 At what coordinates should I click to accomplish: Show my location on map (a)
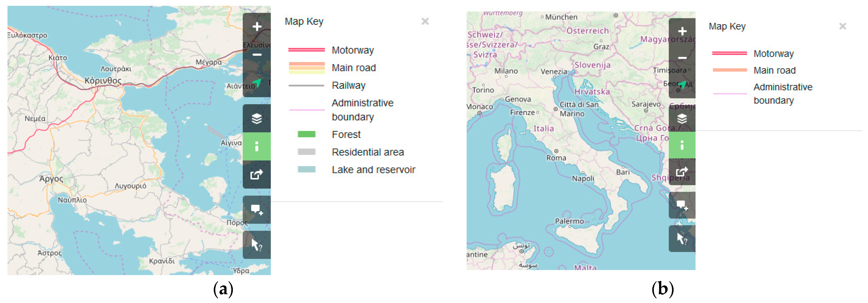[257, 83]
